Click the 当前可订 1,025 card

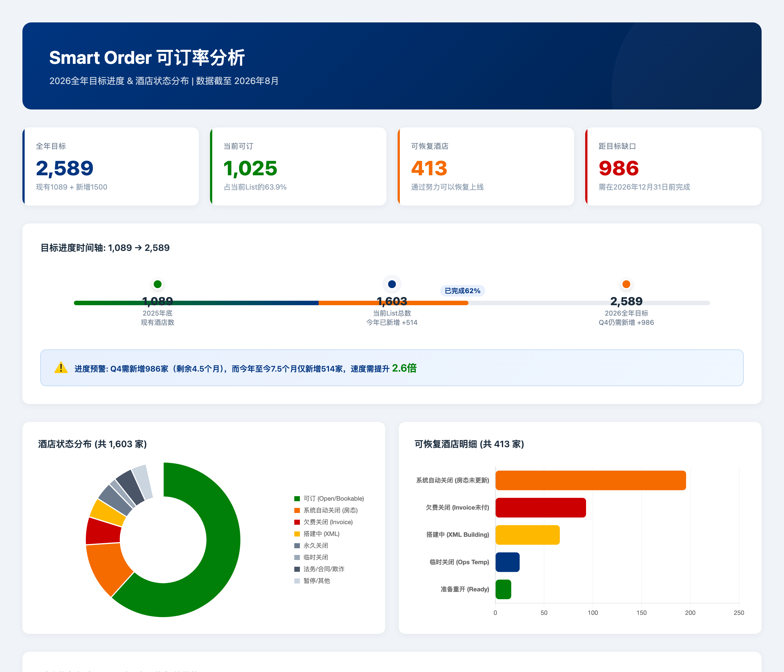click(x=298, y=167)
